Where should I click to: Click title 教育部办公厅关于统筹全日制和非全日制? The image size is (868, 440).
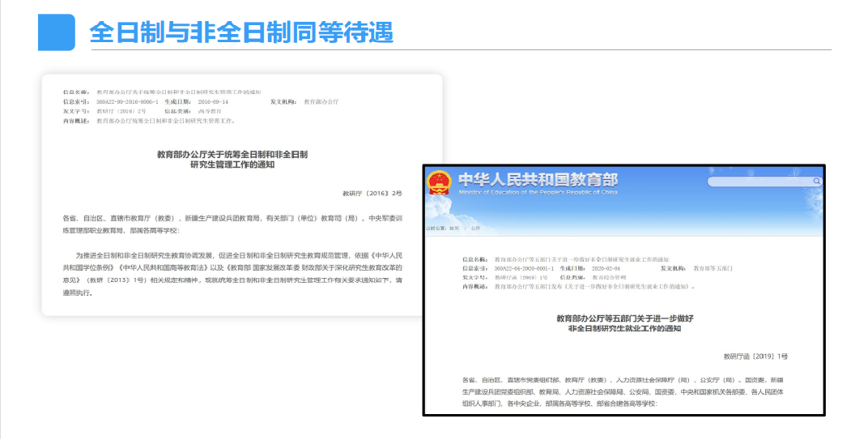pyautogui.click(x=232, y=155)
